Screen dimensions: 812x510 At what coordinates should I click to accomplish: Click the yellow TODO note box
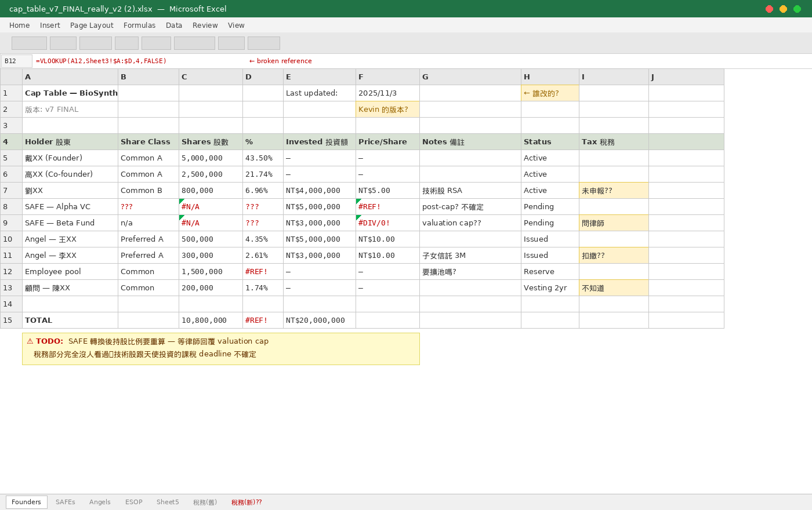click(221, 349)
